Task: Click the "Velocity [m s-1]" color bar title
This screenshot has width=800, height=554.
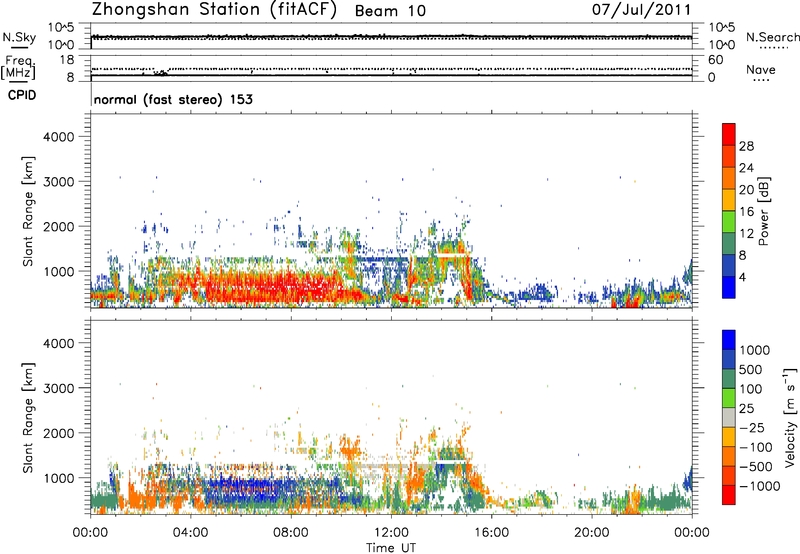Action: click(x=790, y=417)
